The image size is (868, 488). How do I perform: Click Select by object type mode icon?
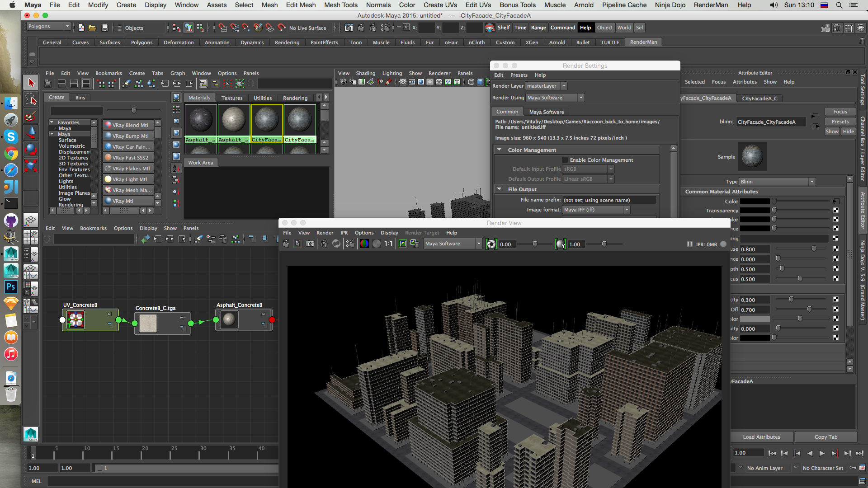coord(189,28)
